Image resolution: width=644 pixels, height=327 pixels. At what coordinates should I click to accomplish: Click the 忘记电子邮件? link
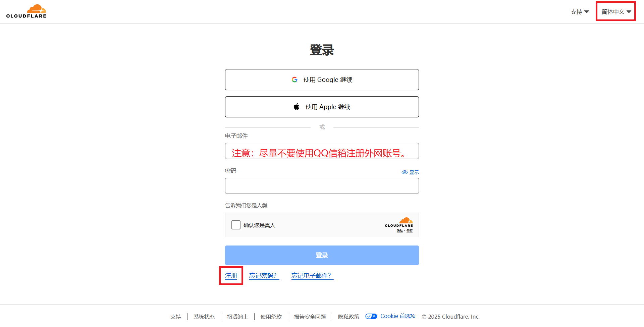(x=311, y=276)
